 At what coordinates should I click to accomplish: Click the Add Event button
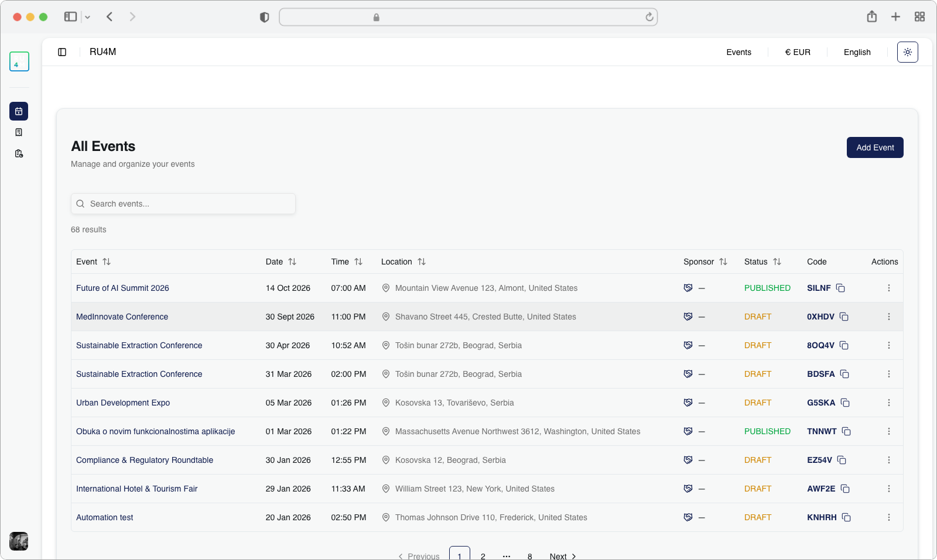pyautogui.click(x=874, y=147)
